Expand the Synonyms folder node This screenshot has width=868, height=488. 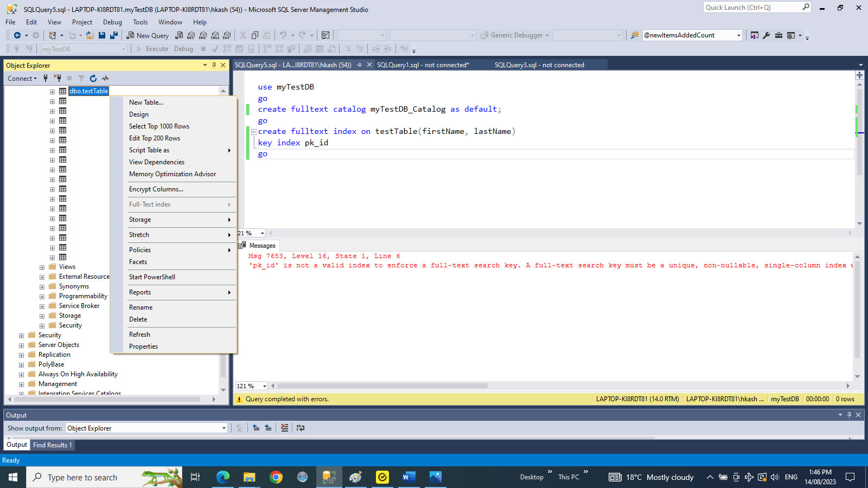click(x=42, y=287)
